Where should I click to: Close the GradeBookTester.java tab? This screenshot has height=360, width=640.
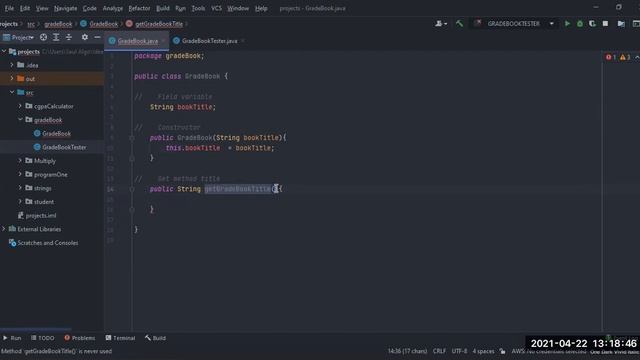[243, 41]
